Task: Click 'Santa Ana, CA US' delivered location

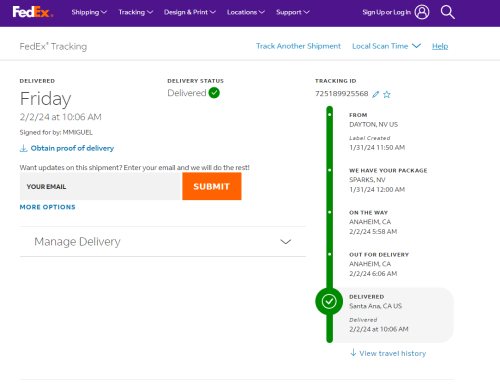Action: click(x=375, y=306)
